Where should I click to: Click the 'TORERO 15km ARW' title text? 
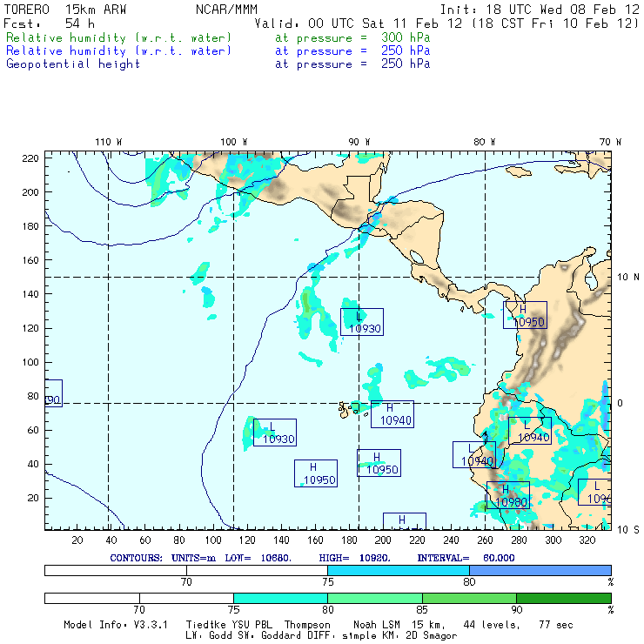point(65,10)
